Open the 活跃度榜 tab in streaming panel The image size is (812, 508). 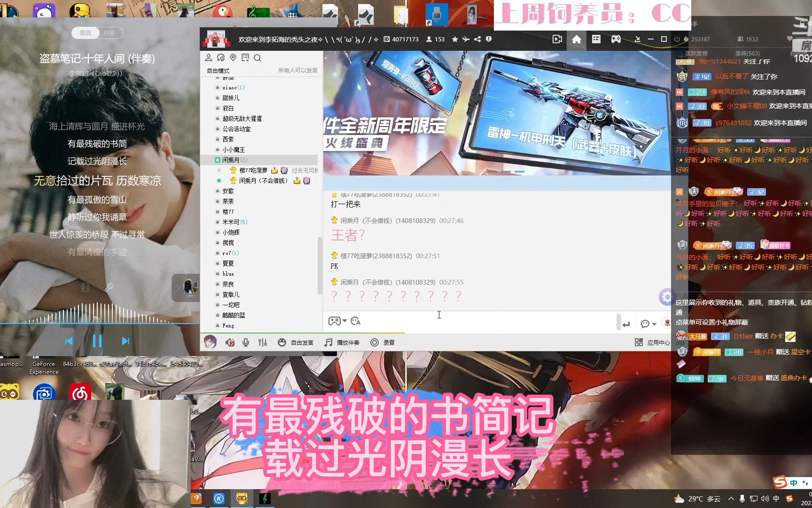(x=696, y=53)
